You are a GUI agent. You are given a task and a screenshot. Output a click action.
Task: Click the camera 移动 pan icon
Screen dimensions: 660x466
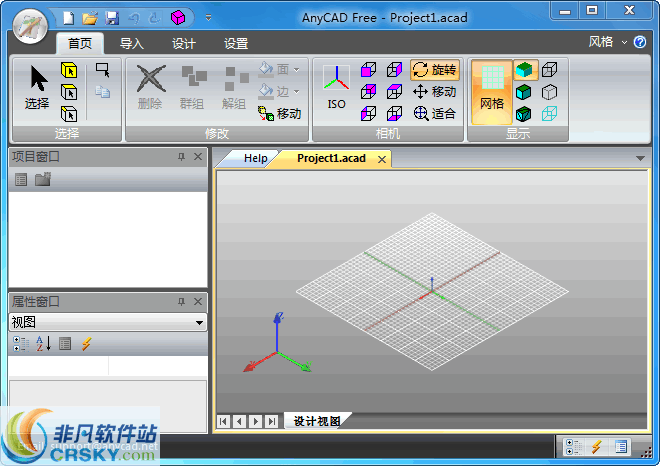434,91
